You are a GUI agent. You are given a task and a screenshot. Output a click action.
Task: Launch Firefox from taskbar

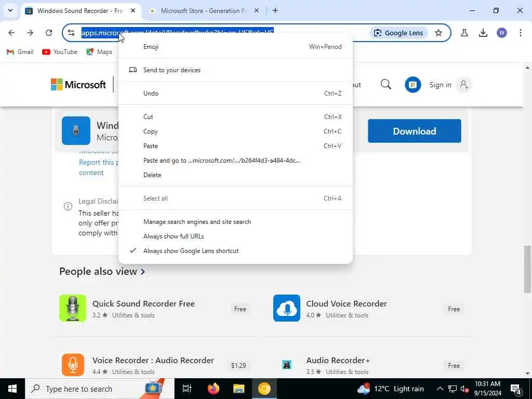coord(214,389)
